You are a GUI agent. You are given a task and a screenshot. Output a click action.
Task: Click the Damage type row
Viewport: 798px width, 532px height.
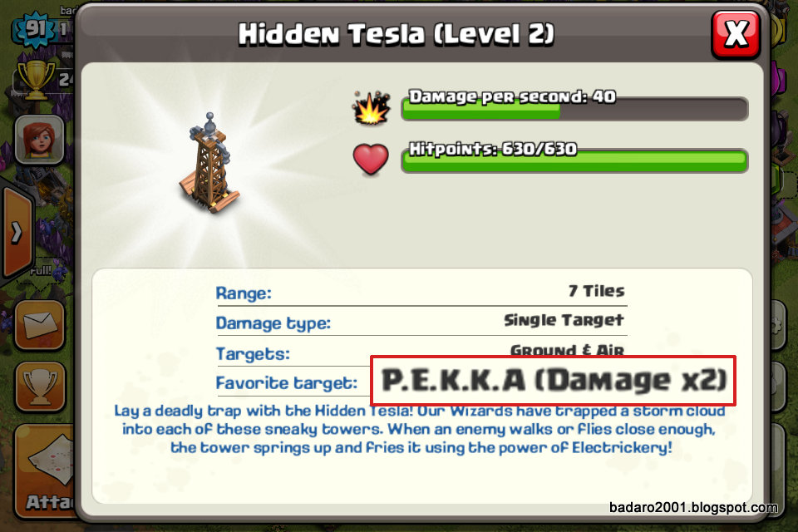[421, 323]
